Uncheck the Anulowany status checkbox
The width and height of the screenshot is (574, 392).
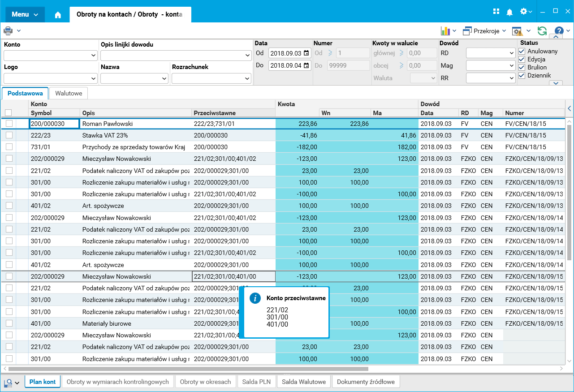(522, 51)
